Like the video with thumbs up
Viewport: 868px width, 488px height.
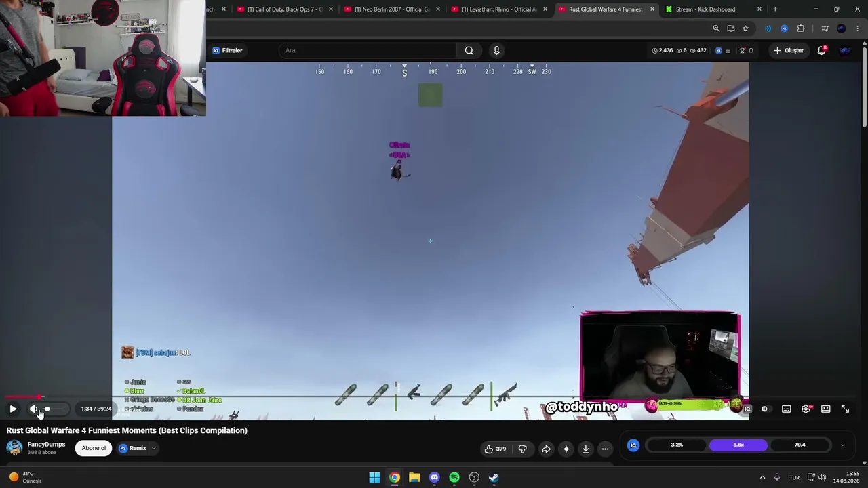point(495,449)
